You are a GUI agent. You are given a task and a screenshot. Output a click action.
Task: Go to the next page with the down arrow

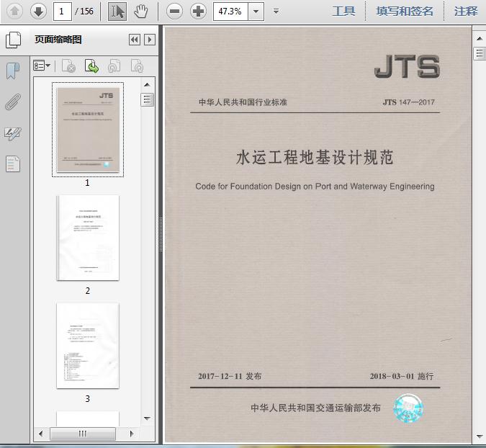click(x=38, y=11)
